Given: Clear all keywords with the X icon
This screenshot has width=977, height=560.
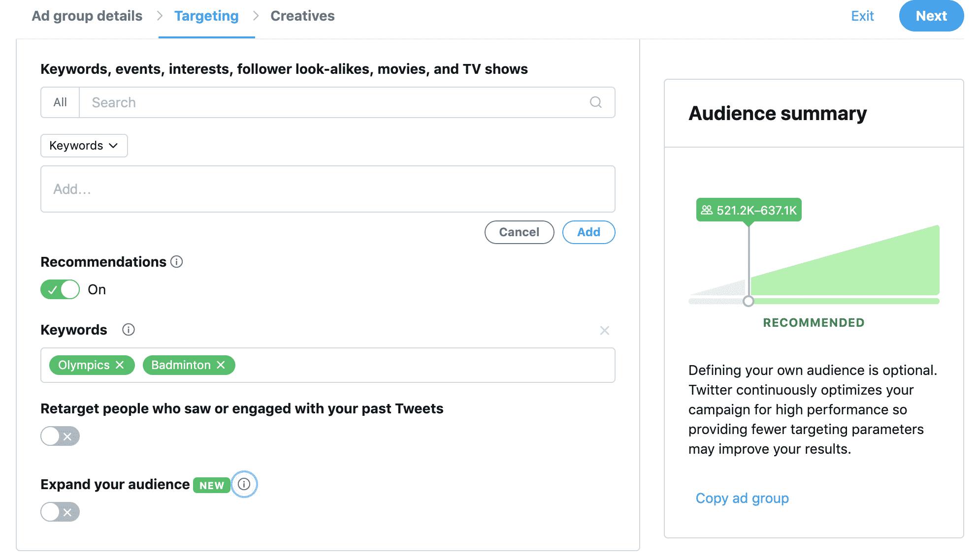Looking at the screenshot, I should coord(605,330).
